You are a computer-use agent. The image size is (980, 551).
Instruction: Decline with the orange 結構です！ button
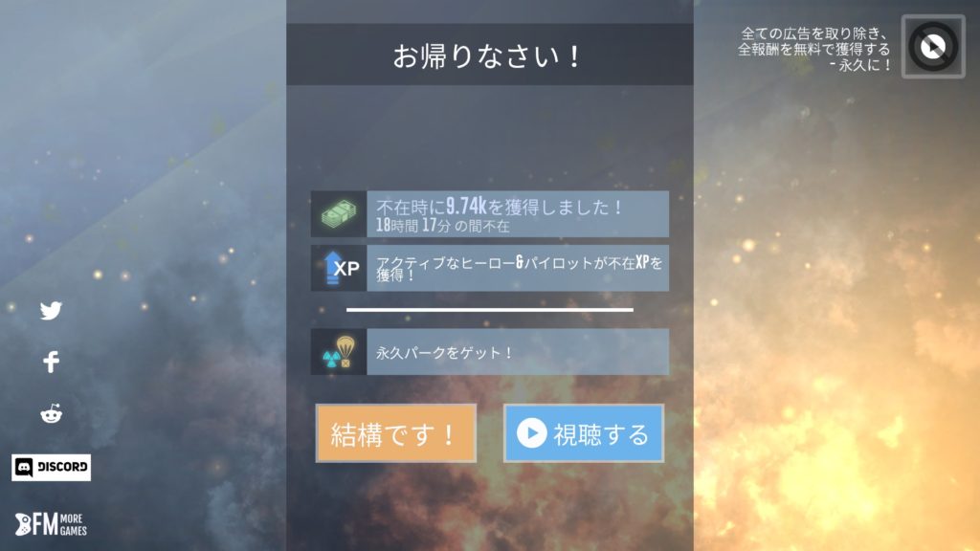click(x=395, y=433)
